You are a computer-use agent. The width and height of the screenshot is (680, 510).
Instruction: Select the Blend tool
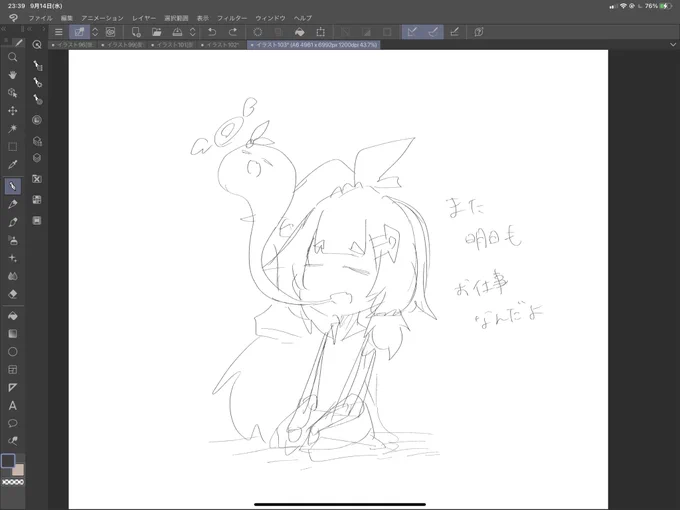(13, 276)
